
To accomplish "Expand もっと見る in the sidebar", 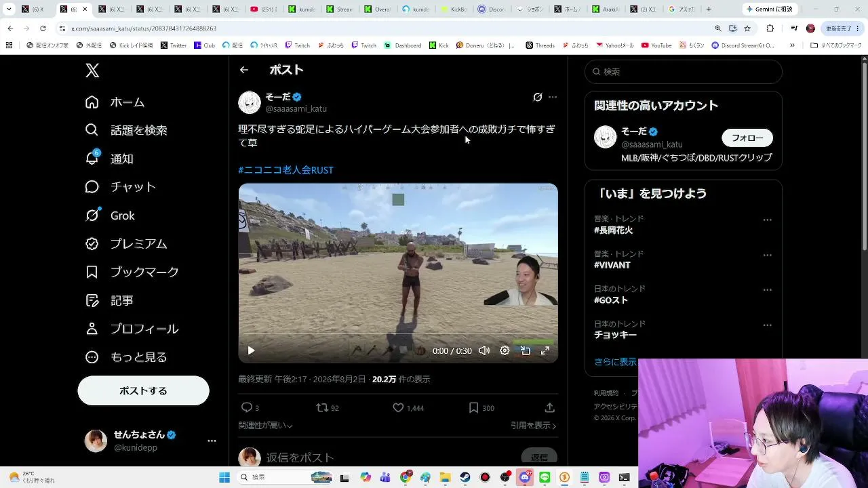I will point(126,357).
